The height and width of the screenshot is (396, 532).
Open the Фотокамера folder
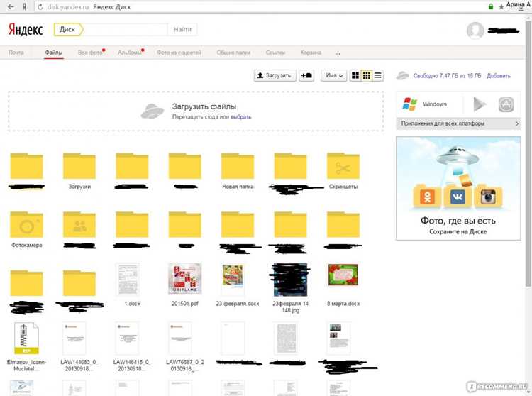click(26, 225)
